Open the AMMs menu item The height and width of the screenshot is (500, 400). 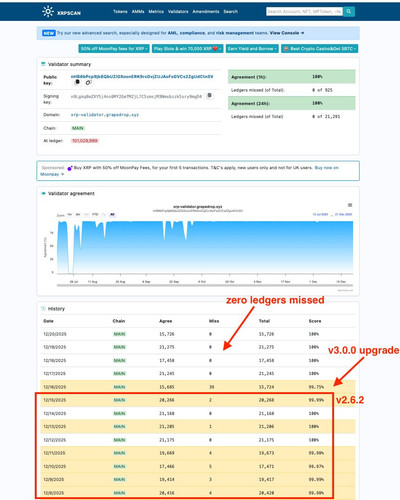click(138, 12)
